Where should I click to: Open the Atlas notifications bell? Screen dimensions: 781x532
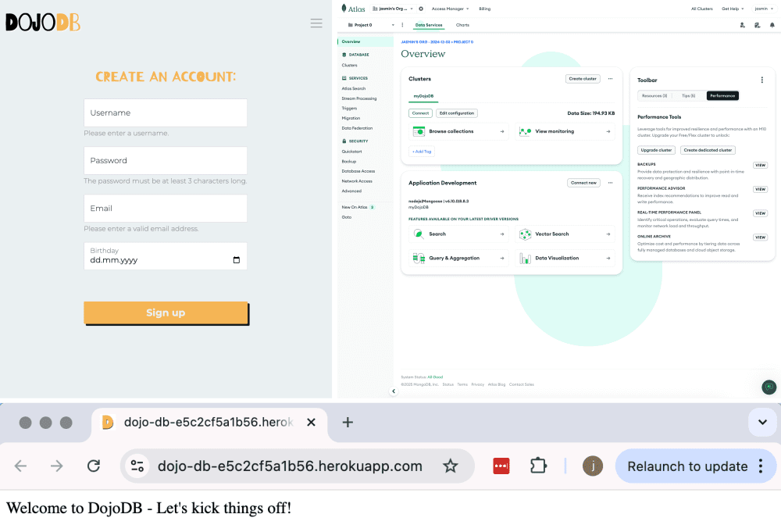pos(772,25)
